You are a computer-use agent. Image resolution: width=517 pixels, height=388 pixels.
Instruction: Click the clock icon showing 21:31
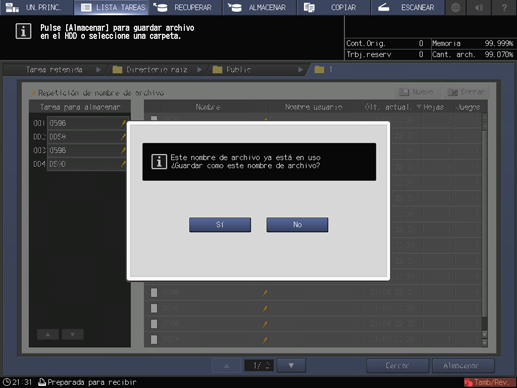(7, 382)
